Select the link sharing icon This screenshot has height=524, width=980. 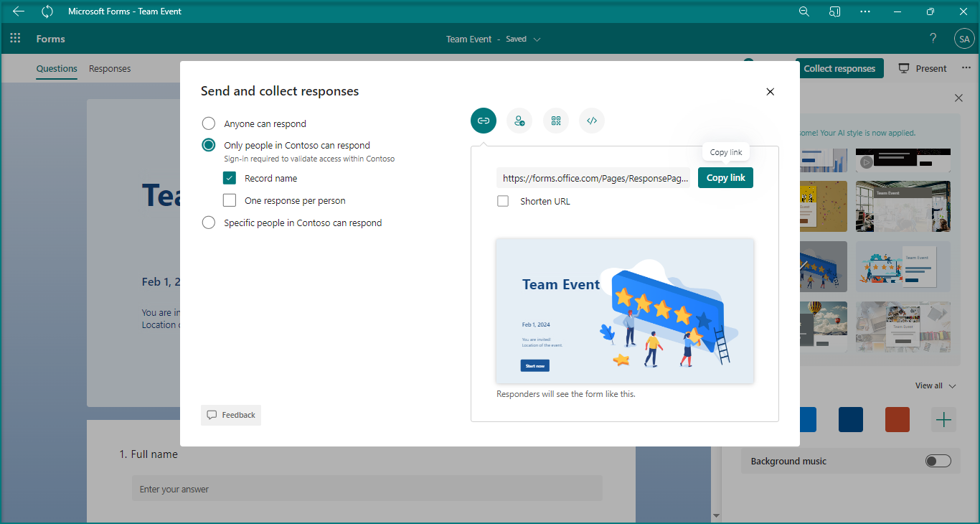click(x=484, y=121)
